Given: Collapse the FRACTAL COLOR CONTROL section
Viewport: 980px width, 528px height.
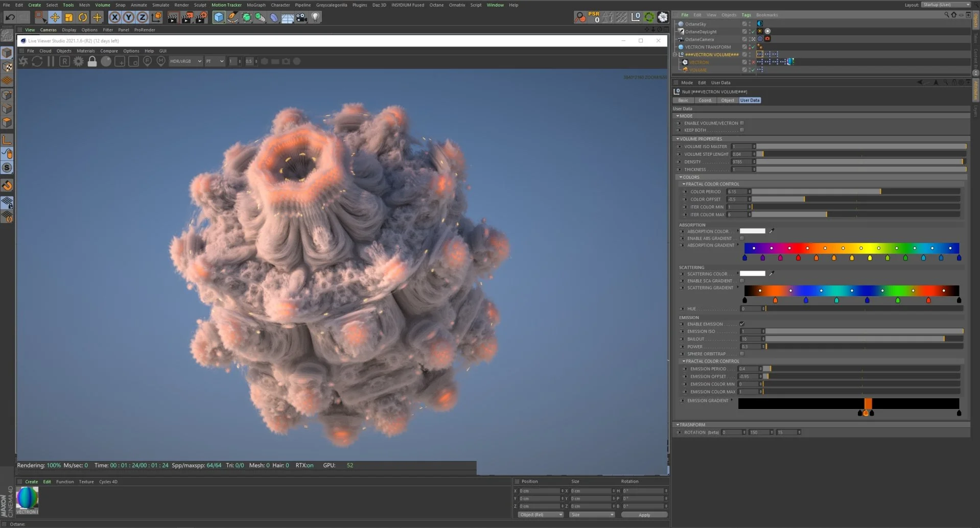Looking at the screenshot, I should (x=684, y=184).
